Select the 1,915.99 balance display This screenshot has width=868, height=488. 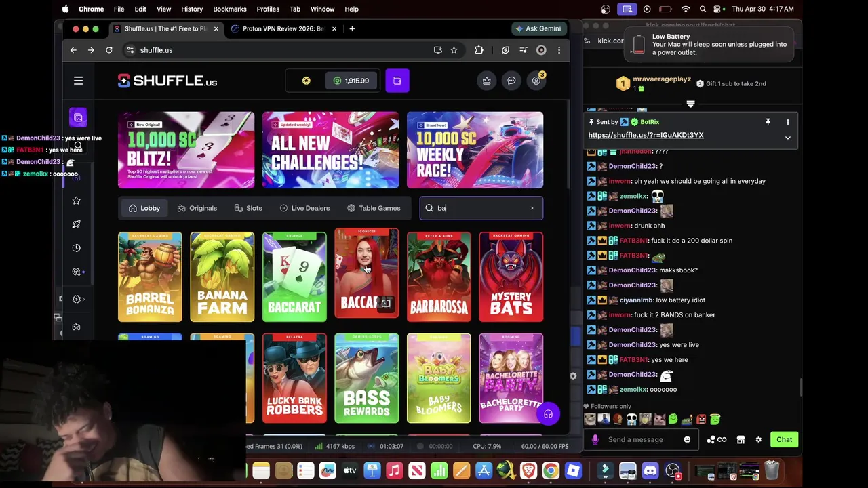[351, 81]
